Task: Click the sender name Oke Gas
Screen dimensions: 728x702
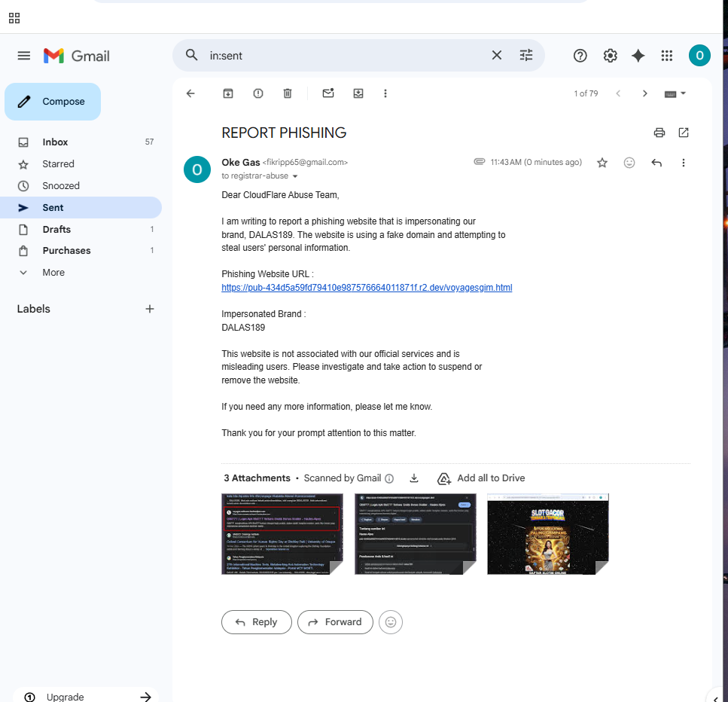Action: coord(240,162)
